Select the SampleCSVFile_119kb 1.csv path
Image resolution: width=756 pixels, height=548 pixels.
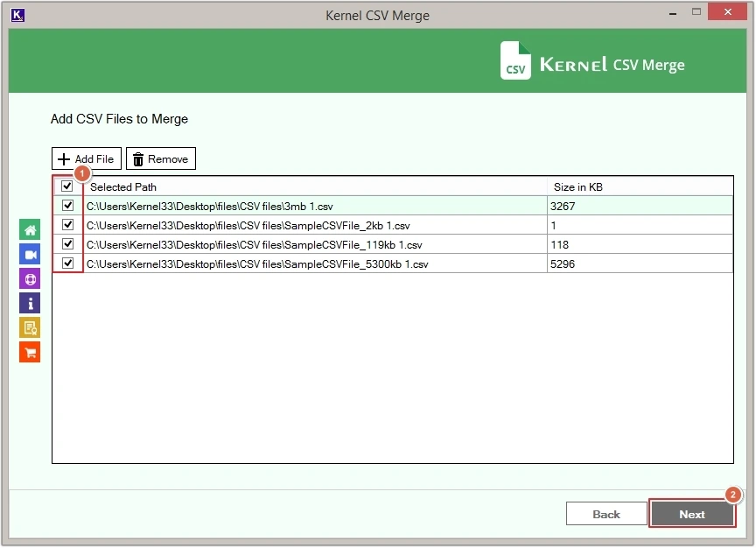pyautogui.click(x=316, y=244)
